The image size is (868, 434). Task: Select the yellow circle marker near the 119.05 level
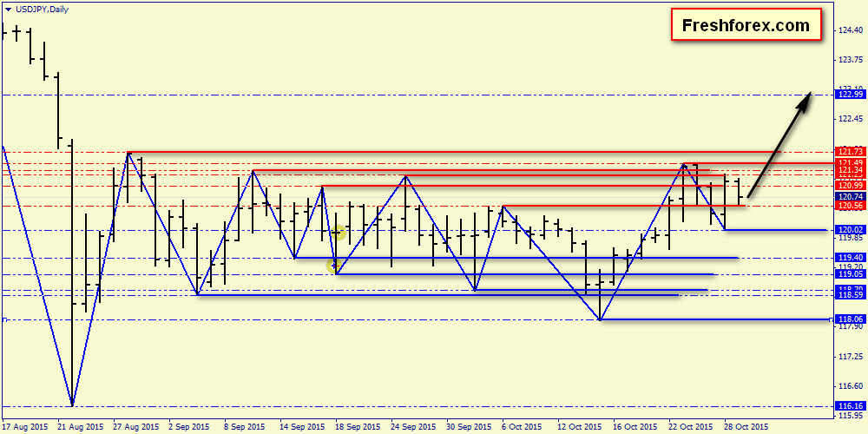point(332,266)
